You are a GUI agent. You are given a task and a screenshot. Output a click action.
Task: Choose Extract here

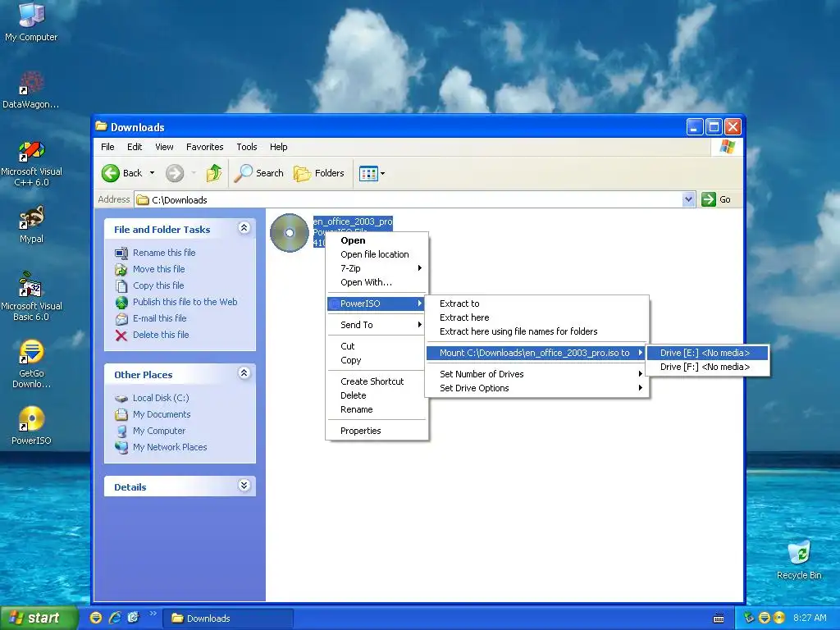[536, 317]
